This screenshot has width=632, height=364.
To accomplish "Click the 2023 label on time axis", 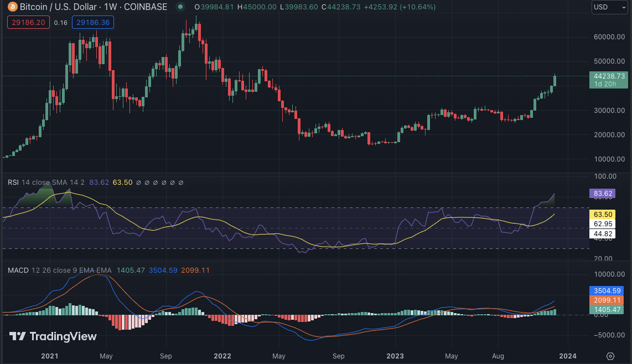I will (x=396, y=356).
